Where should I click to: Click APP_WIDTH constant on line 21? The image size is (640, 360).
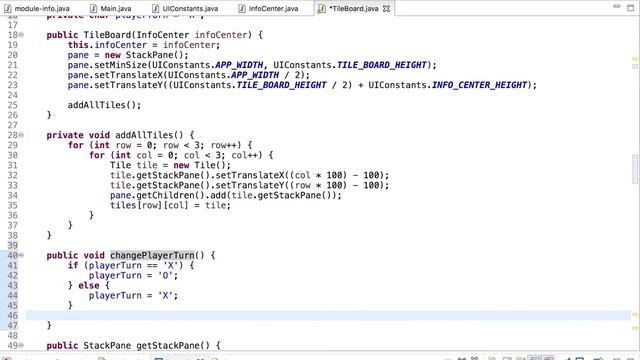(239, 65)
